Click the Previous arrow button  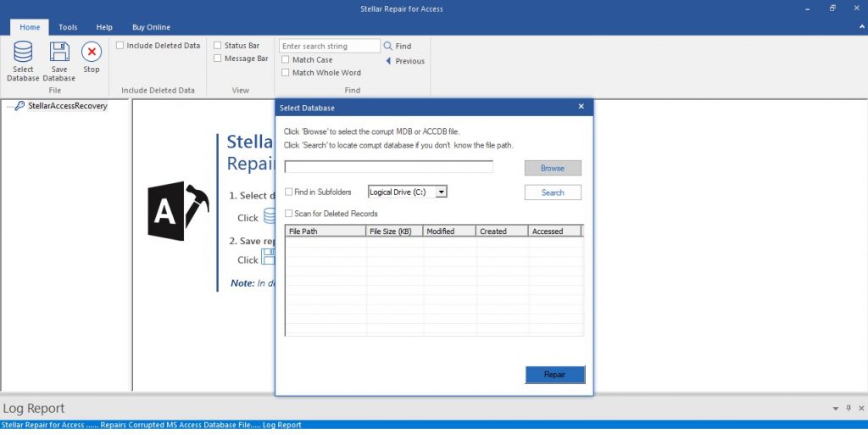[404, 61]
